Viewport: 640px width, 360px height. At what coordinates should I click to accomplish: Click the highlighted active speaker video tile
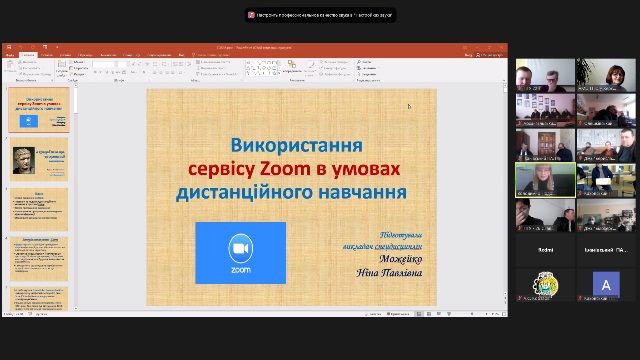click(545, 180)
